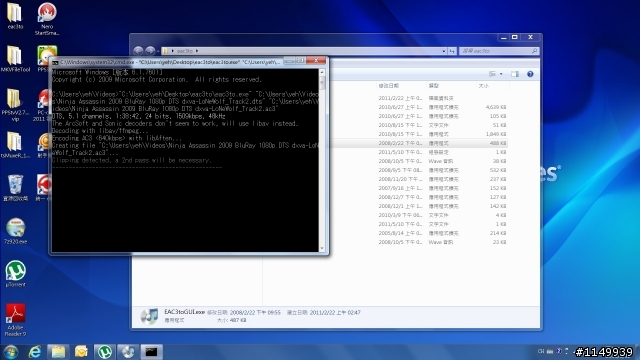Open the Windows Start menu
Image resolution: width=640 pixels, height=360 pixels.
[11, 352]
